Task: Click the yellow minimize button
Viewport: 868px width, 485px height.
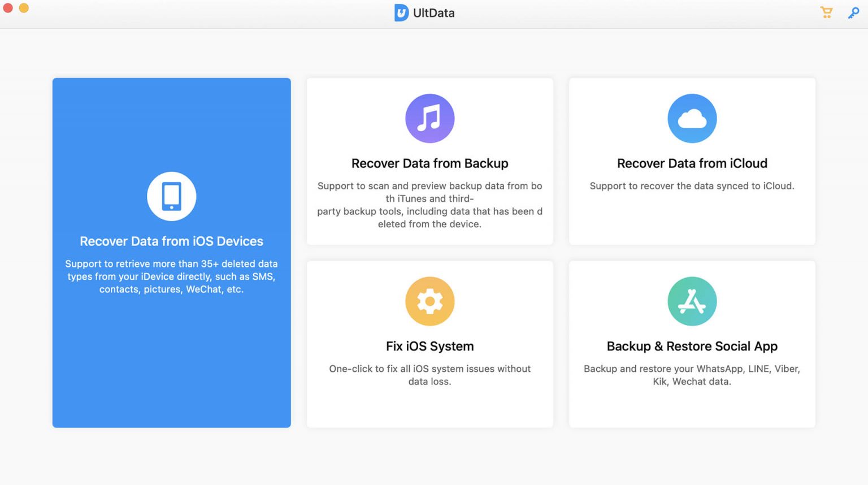Action: [23, 8]
